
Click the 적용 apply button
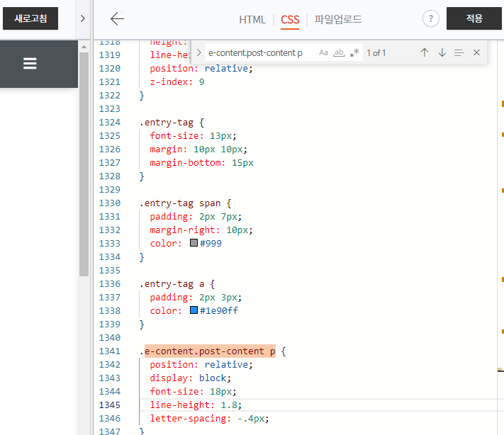tap(474, 18)
